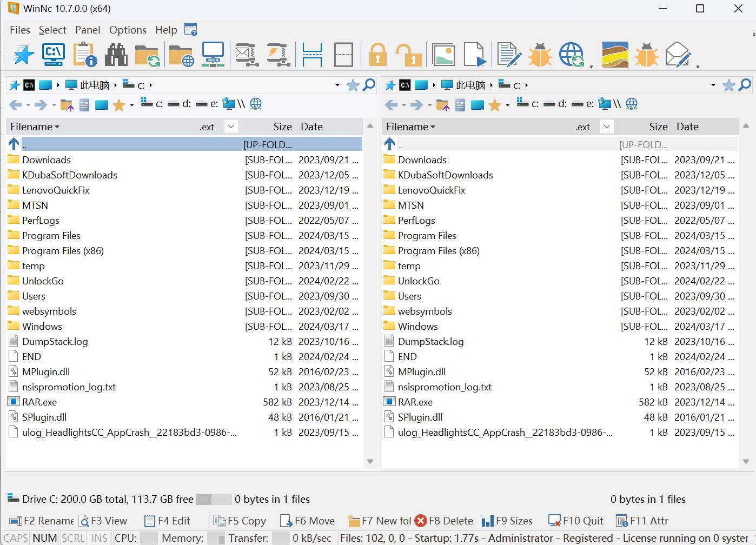
Task: Select drive d: in left panel
Action: [180, 103]
